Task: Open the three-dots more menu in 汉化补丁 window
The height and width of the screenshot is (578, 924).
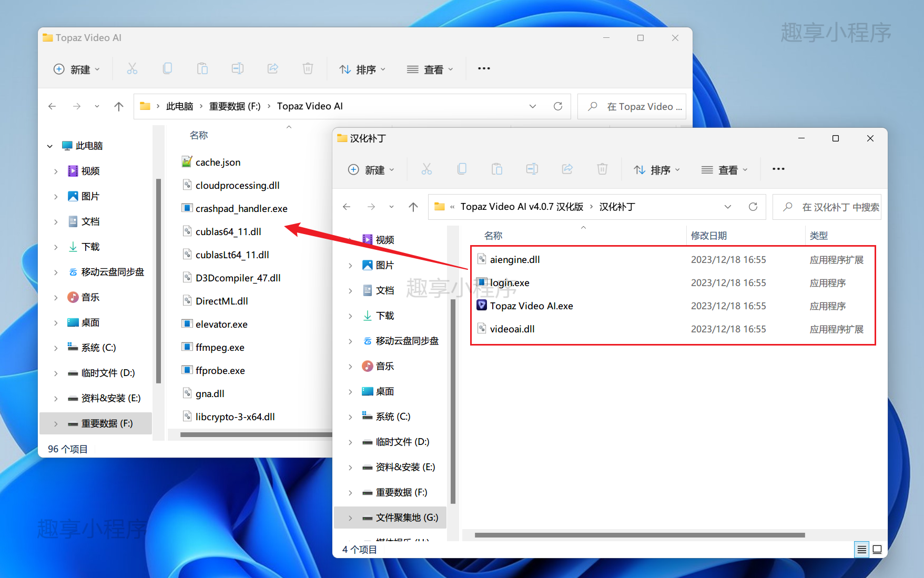Action: click(x=778, y=169)
